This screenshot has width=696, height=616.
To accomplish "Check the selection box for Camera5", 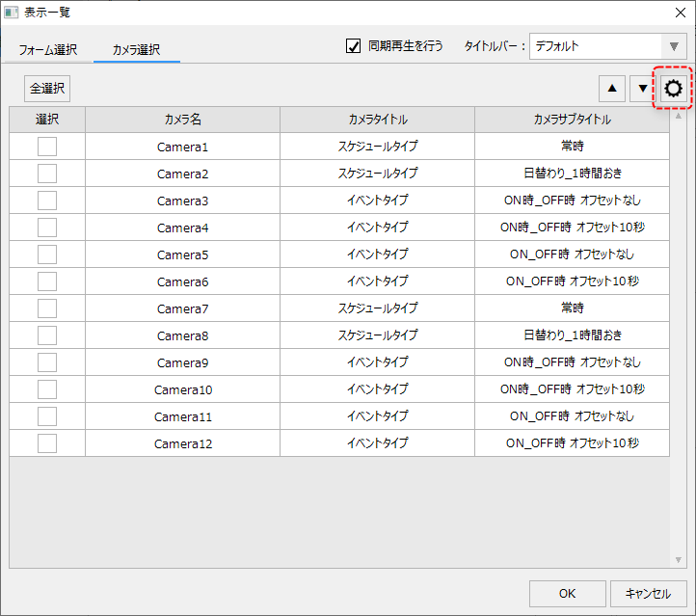I will click(47, 254).
